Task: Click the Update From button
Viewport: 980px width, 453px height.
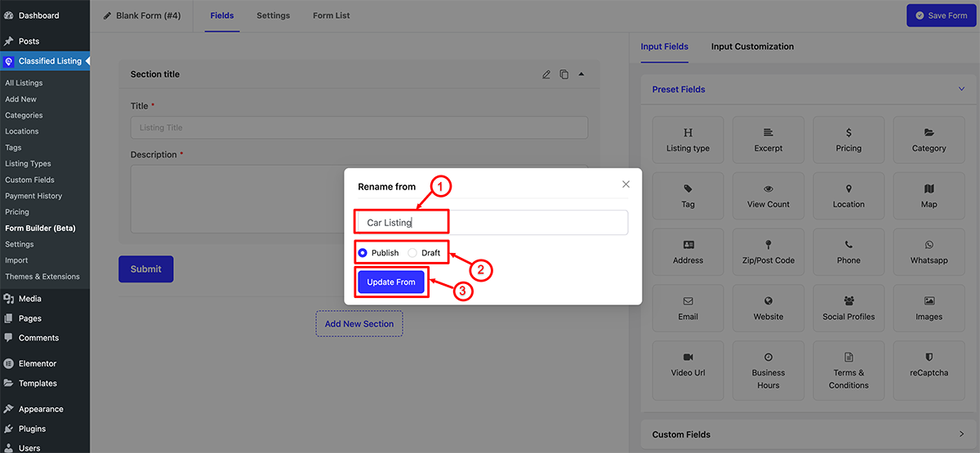Action: [x=391, y=282]
